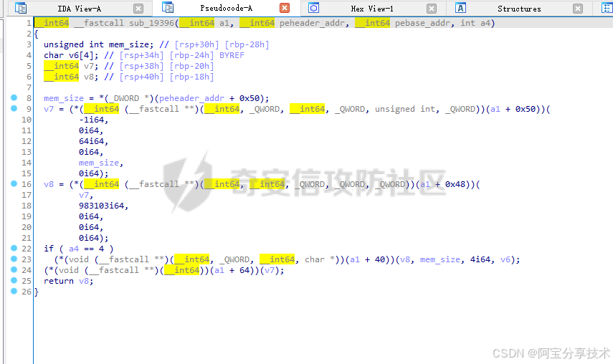
Task: Click v8 declaration on line 6
Action: point(89,77)
